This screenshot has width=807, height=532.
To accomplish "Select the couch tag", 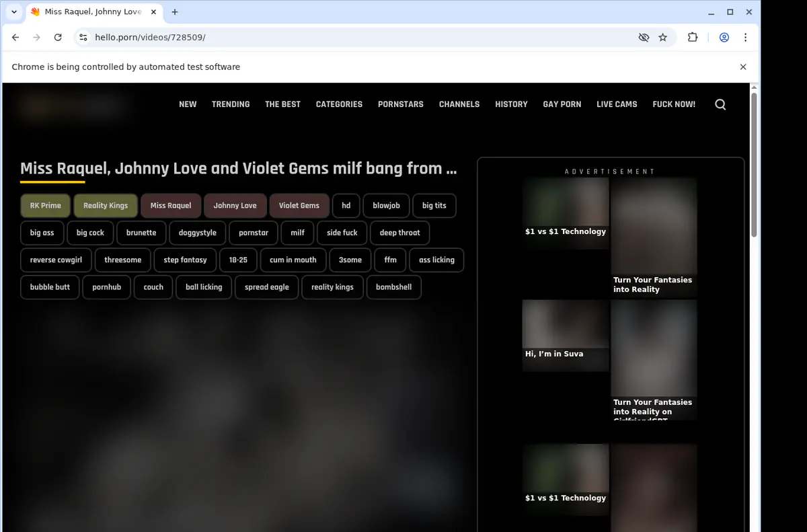I will click(x=153, y=287).
